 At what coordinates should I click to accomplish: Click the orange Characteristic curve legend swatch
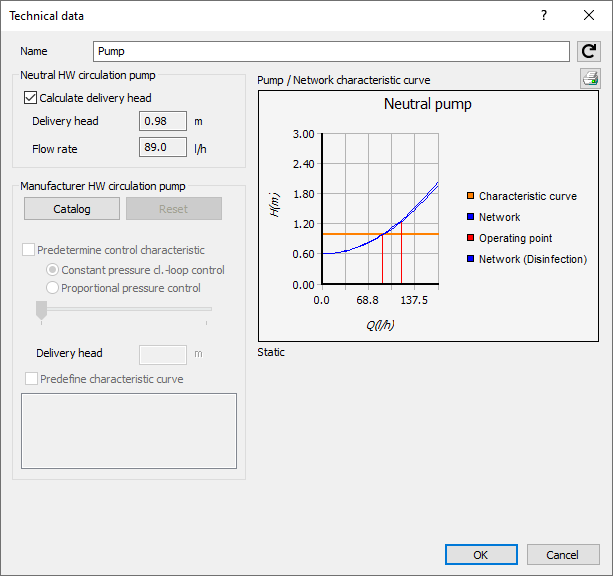pos(471,196)
